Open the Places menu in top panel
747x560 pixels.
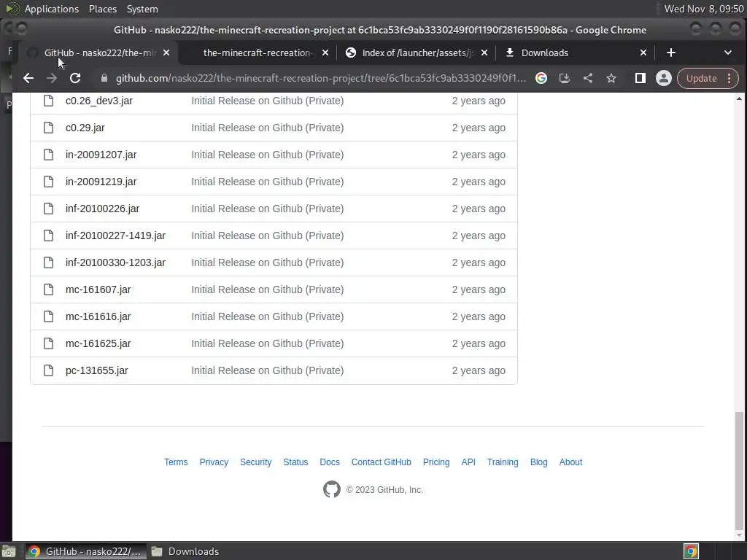102,9
